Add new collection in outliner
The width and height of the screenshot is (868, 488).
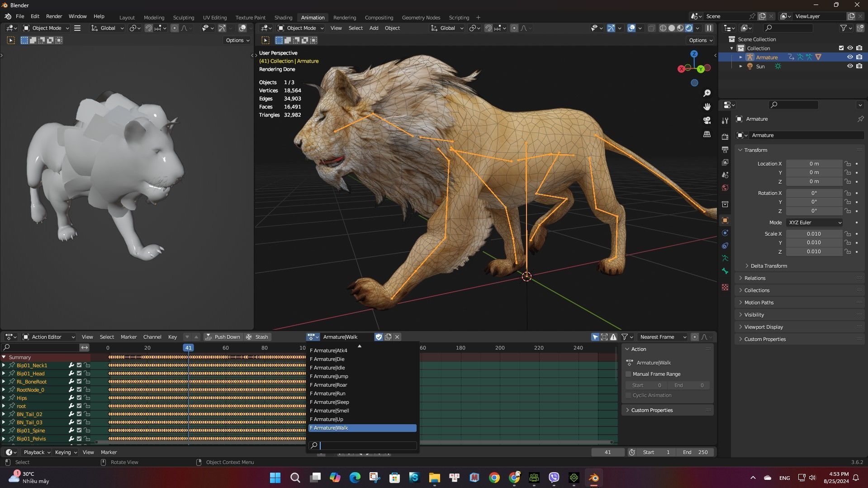pyautogui.click(x=860, y=28)
